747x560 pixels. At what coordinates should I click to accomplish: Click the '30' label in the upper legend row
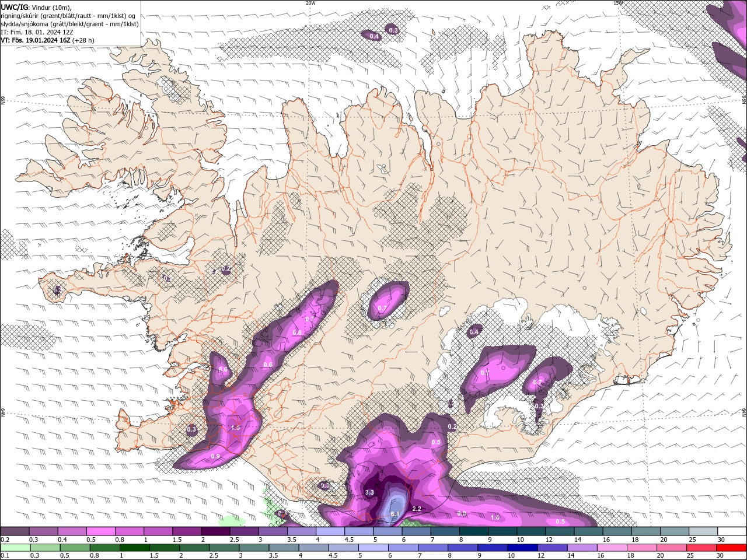[721, 540]
